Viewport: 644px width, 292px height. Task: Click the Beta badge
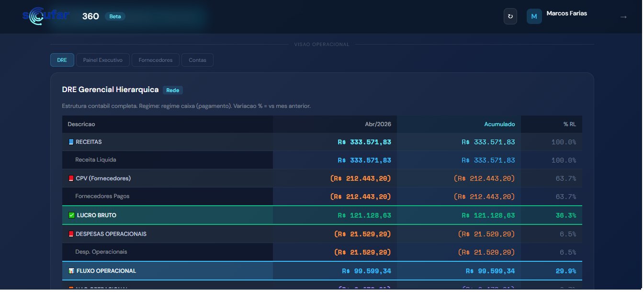click(115, 16)
